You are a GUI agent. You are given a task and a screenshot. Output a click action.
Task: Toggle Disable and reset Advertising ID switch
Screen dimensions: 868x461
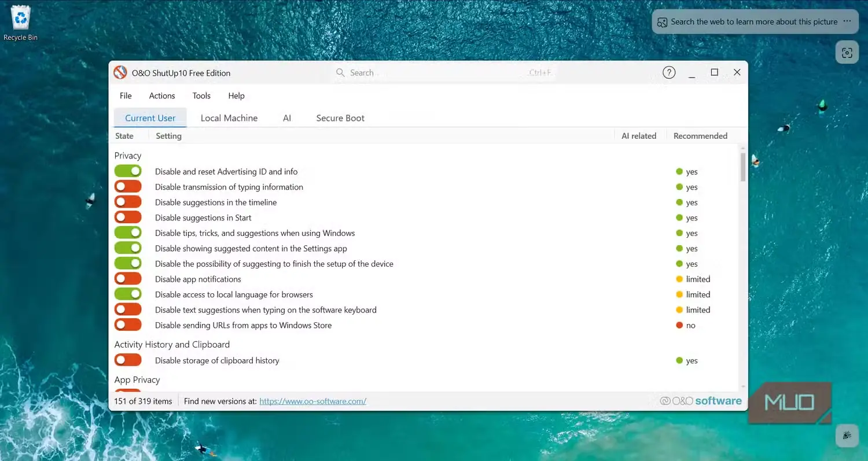[128, 171]
